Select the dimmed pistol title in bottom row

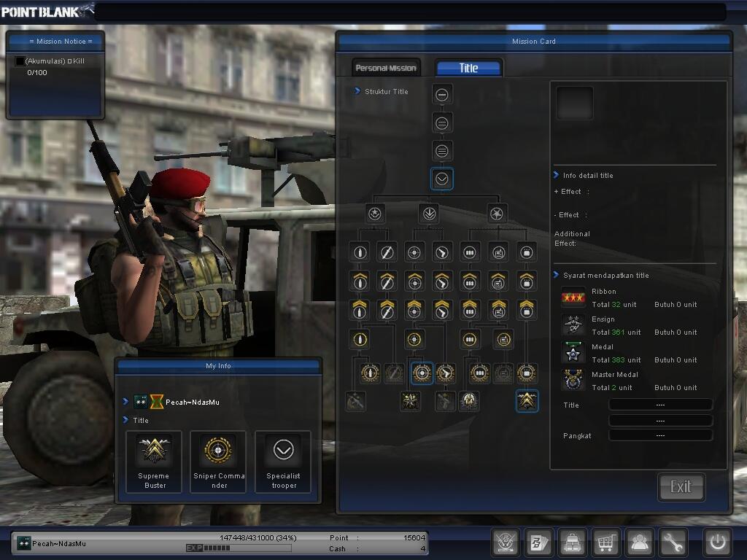click(445, 402)
